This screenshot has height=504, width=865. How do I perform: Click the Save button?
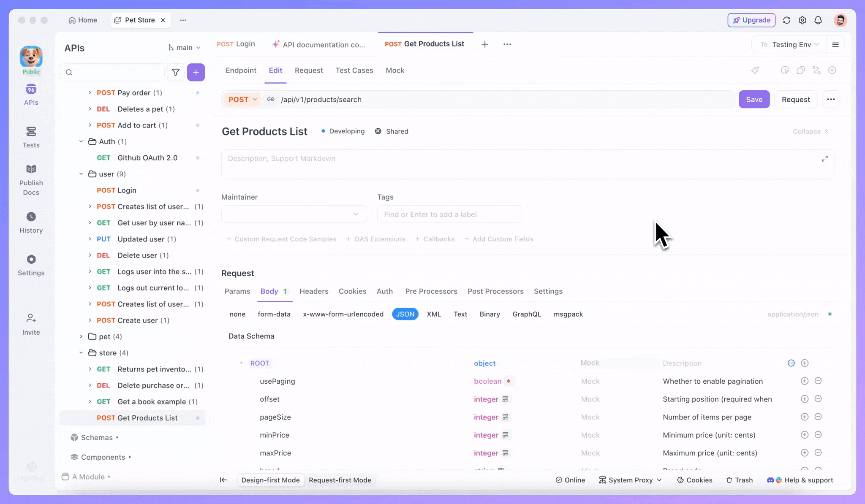[754, 99]
